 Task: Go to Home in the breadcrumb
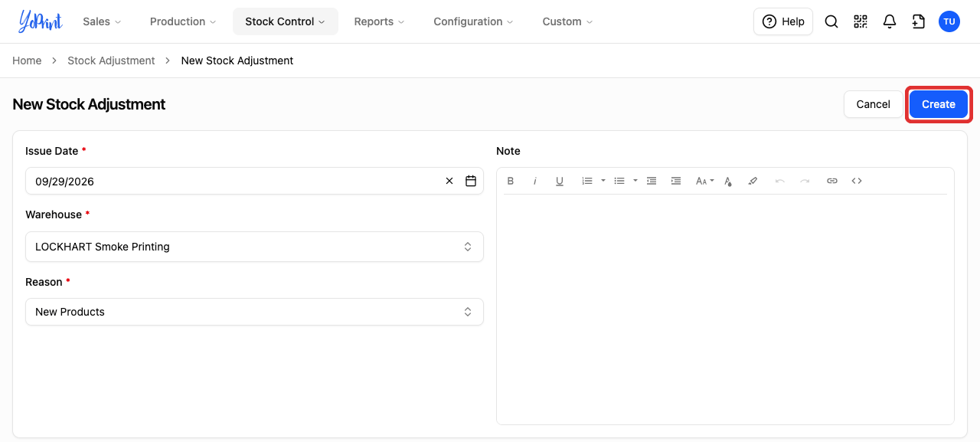(27, 61)
